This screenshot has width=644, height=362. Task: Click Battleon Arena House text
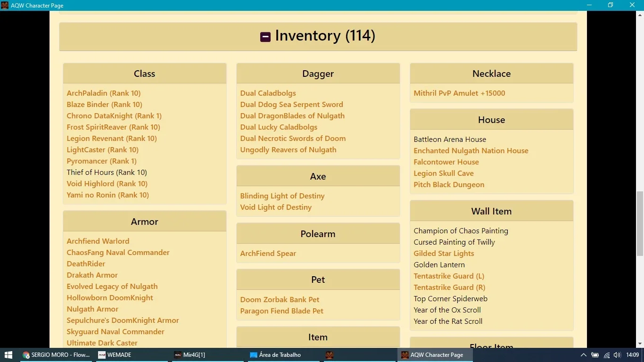click(450, 140)
